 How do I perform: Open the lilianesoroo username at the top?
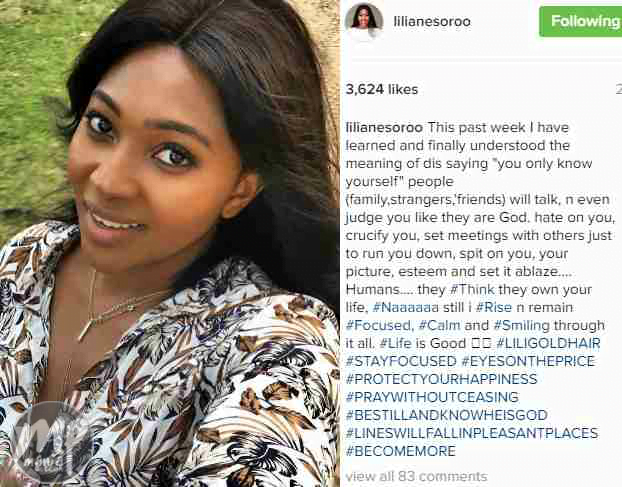(x=432, y=21)
